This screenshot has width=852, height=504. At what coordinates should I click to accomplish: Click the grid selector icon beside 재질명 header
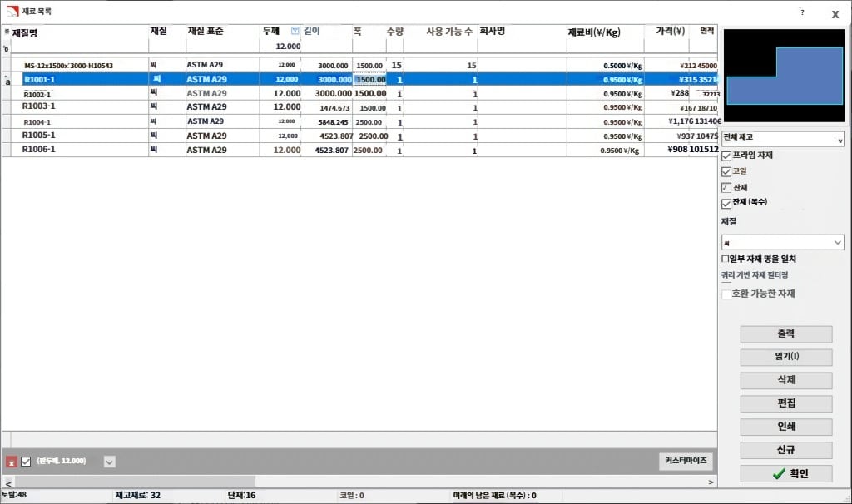(x=7, y=32)
